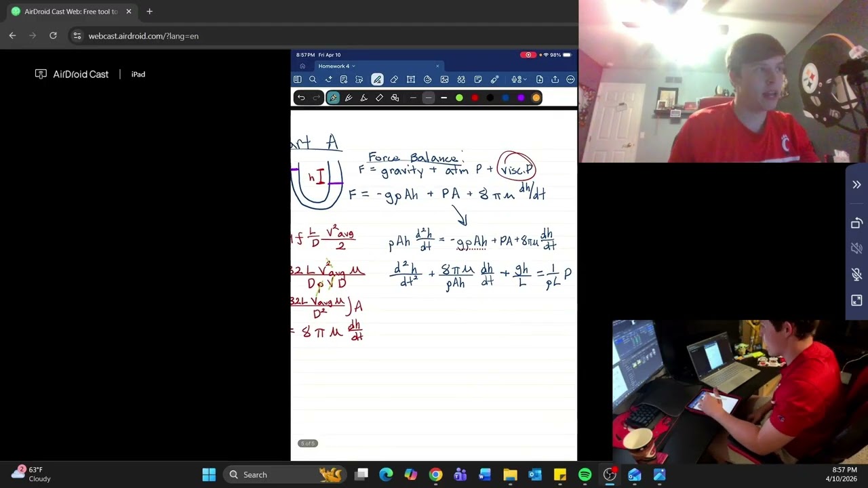This screenshot has height=488, width=868.
Task: Open OBS Studio from the taskbar
Action: click(610, 474)
